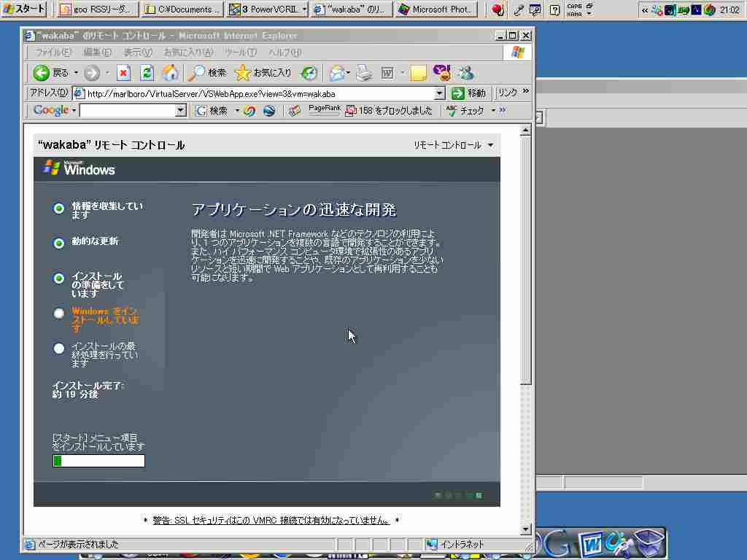This screenshot has height=560, width=747.
Task: Open the ファイル(F) menu
Action: [x=53, y=52]
